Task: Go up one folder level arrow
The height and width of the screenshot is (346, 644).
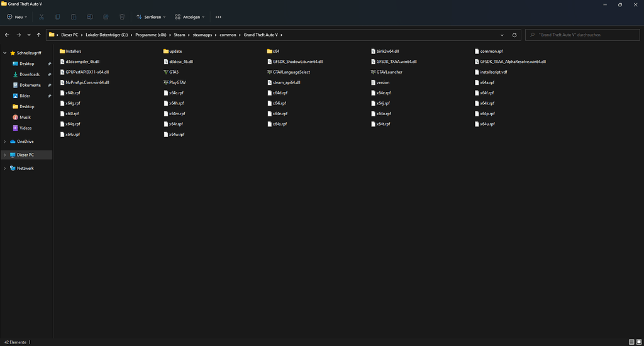Action: [x=38, y=35]
